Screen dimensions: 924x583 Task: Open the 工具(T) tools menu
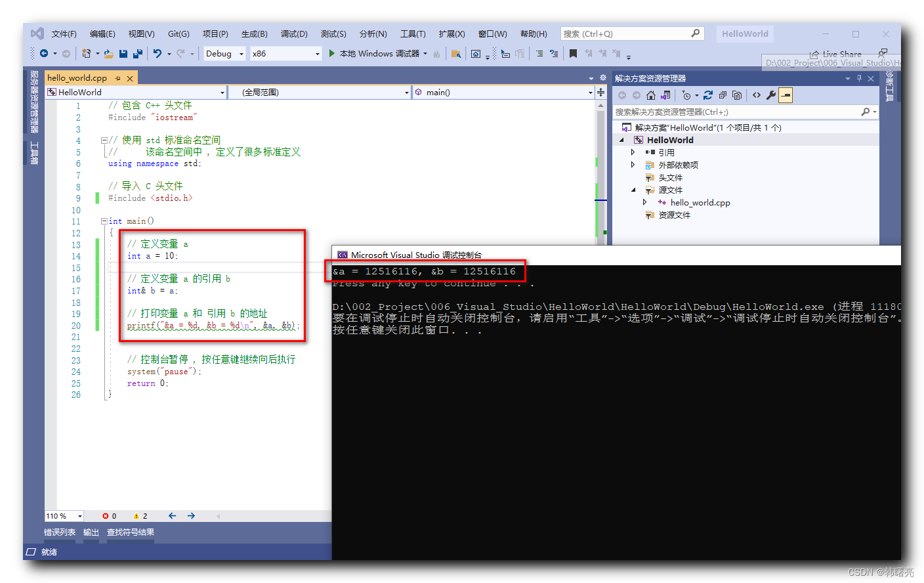413,33
